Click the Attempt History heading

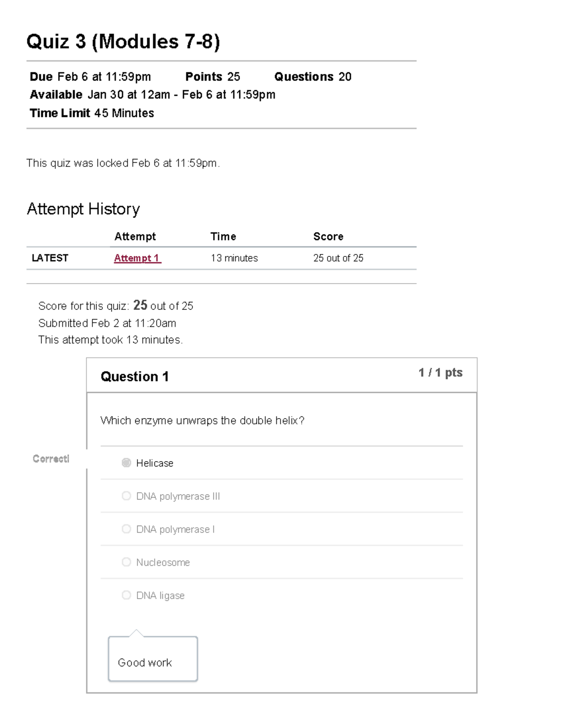(x=83, y=209)
